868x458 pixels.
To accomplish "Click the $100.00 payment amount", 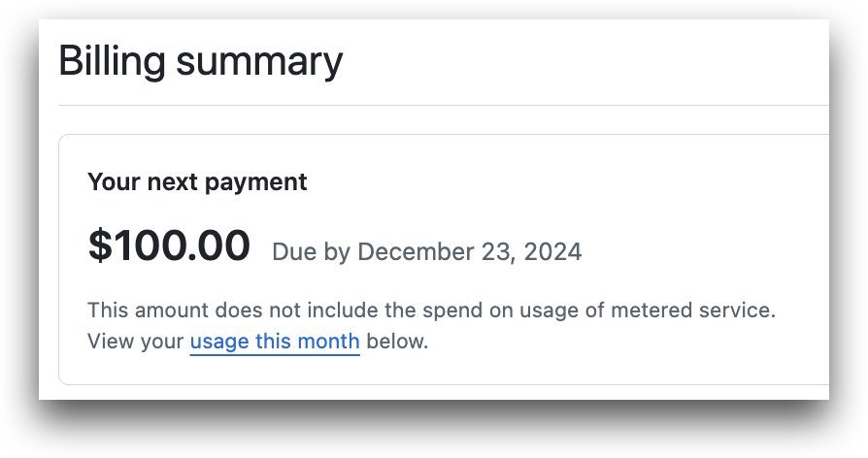I will 169,245.
